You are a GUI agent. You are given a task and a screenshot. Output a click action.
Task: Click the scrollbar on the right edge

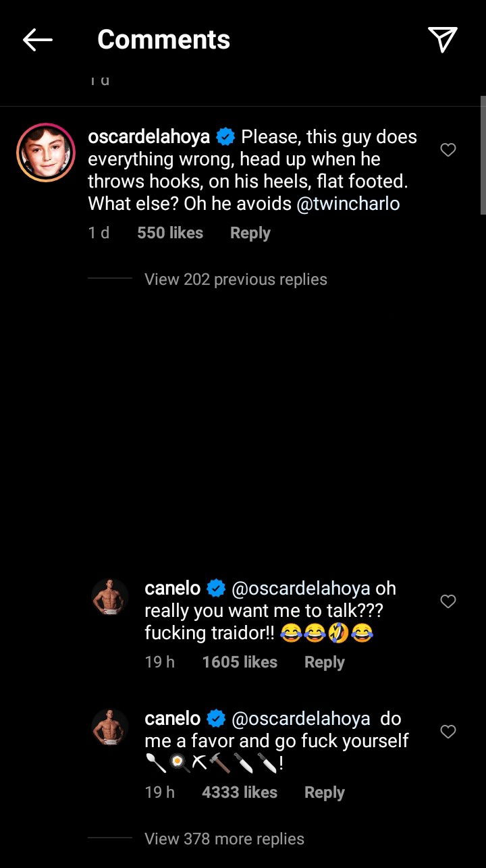483,155
